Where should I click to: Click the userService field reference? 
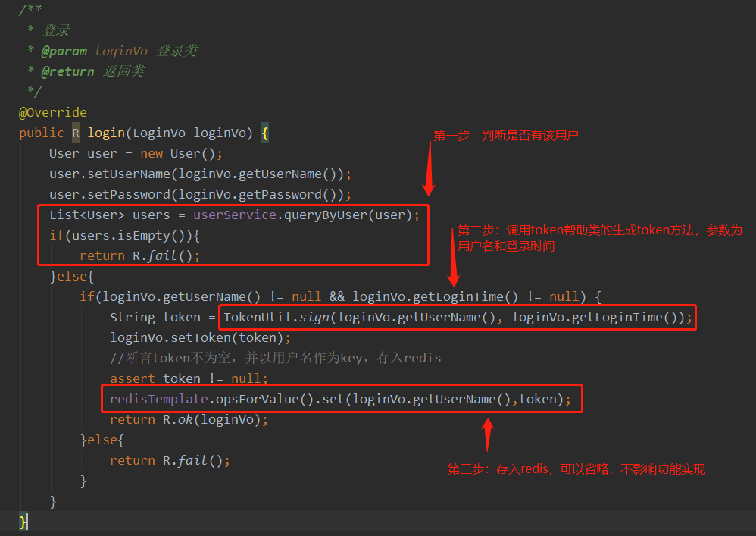(x=235, y=215)
